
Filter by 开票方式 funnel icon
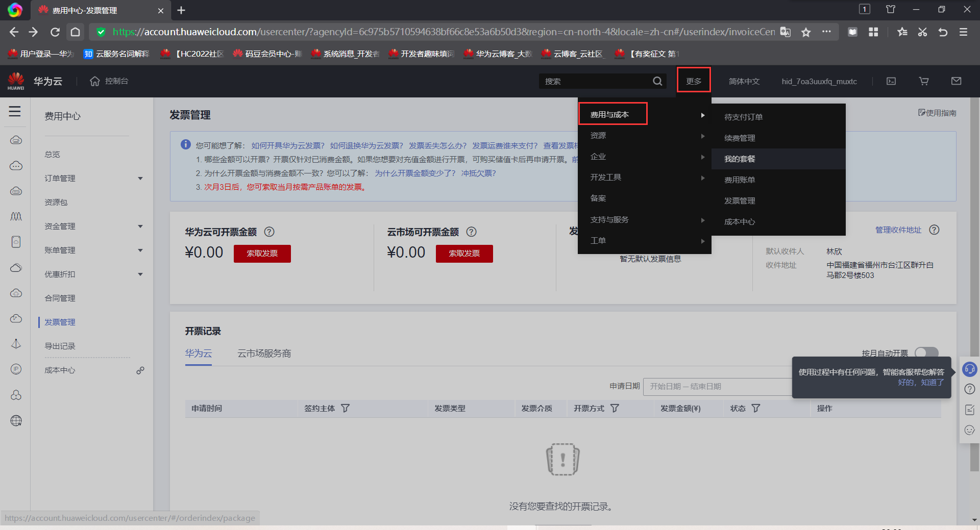point(615,408)
